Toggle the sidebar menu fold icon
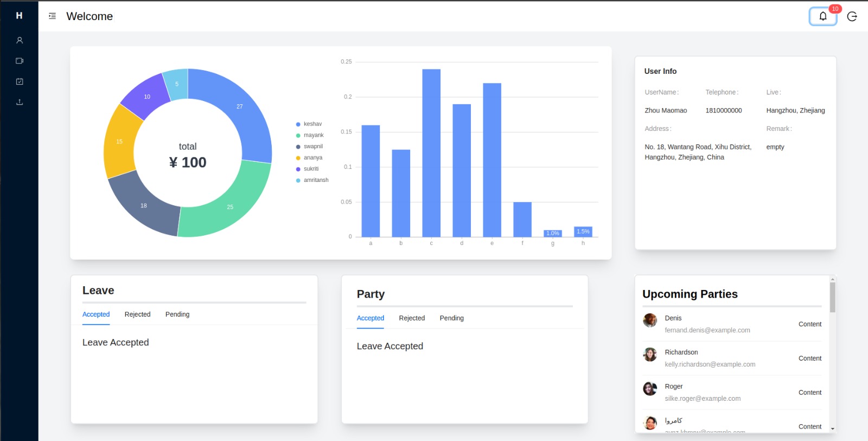The width and height of the screenshot is (868, 441). [52, 16]
